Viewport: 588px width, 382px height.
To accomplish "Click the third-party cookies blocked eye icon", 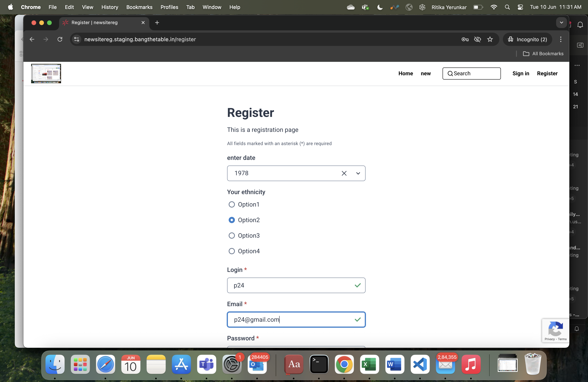I will pos(477,39).
